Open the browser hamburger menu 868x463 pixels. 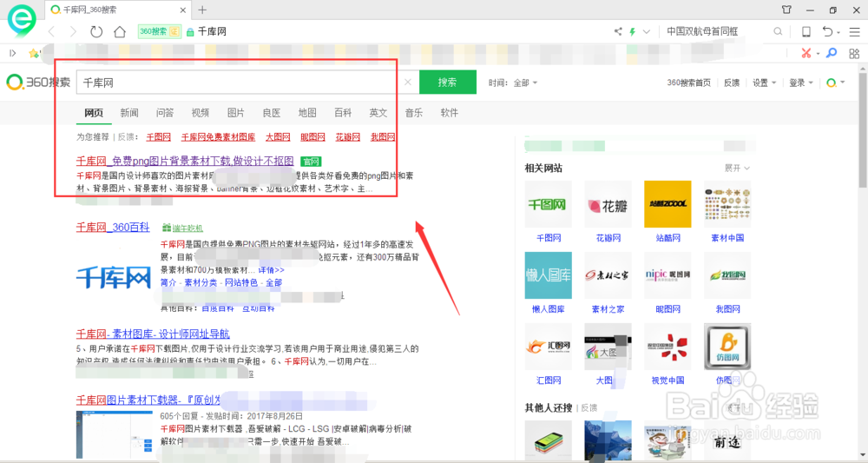click(855, 31)
